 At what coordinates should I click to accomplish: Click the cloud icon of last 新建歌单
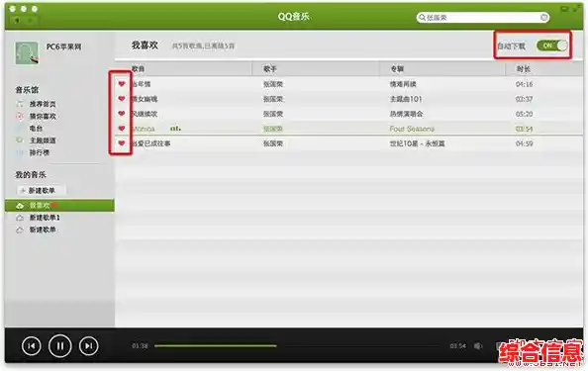tap(20, 230)
